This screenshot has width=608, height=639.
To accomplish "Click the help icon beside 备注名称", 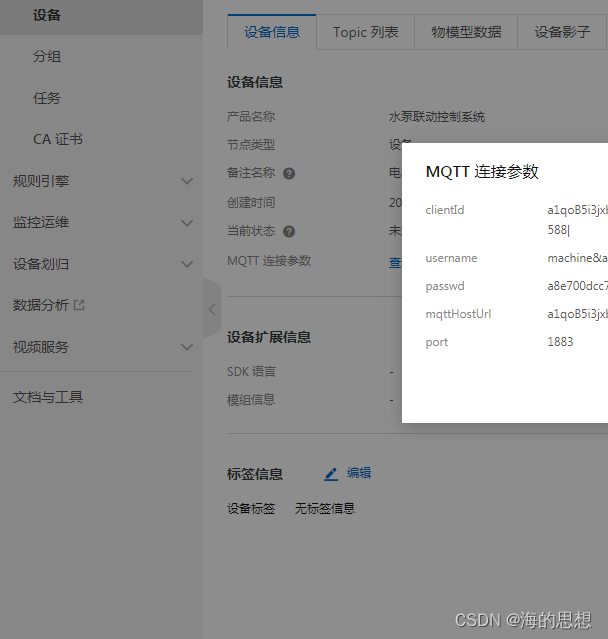I will click(x=289, y=173).
